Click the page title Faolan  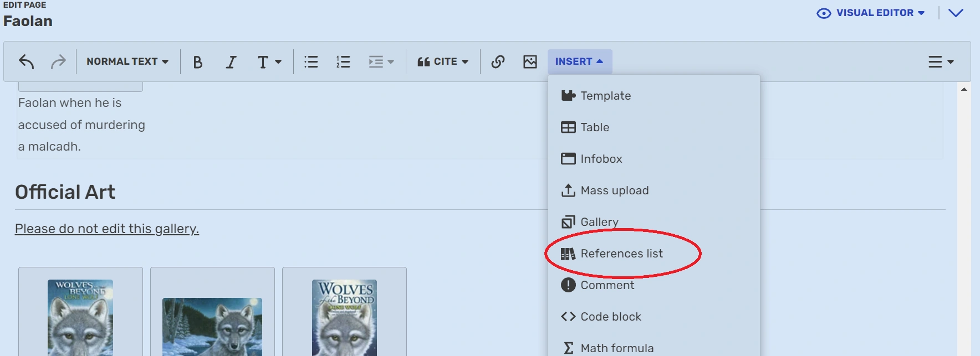(x=28, y=21)
